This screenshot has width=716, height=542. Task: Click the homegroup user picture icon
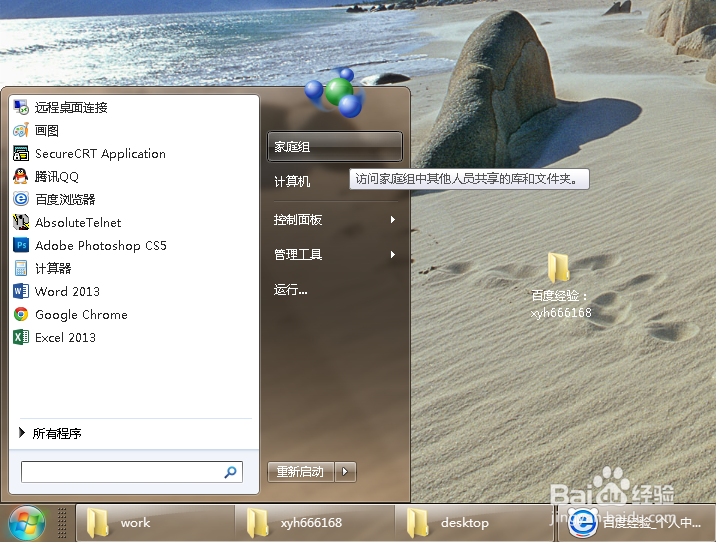(x=336, y=93)
